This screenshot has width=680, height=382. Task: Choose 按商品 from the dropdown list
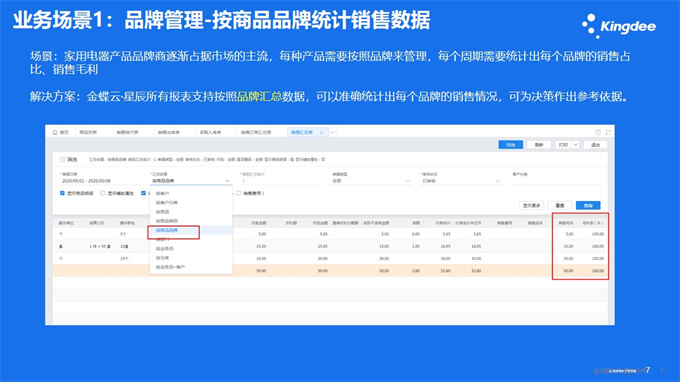[x=191, y=212]
